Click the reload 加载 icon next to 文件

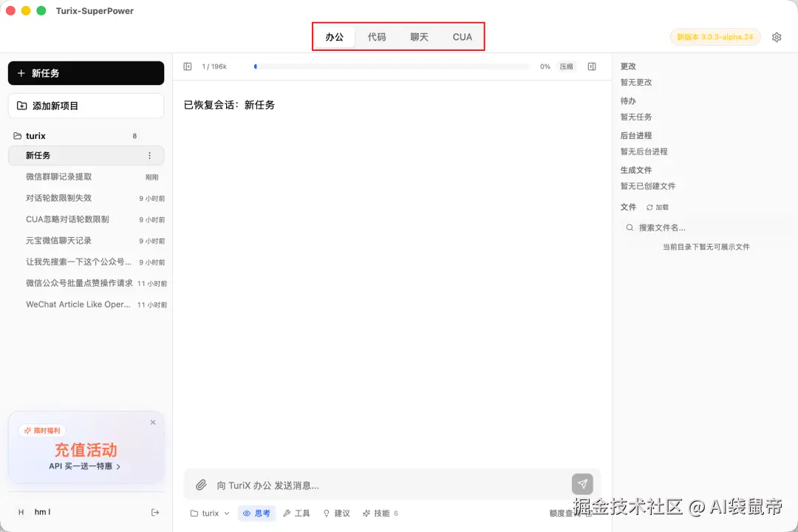[x=649, y=207]
